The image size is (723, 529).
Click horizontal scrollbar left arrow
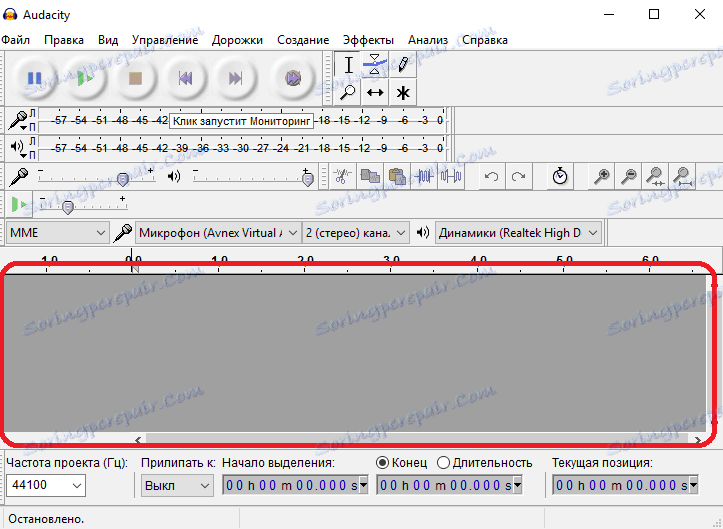click(138, 440)
